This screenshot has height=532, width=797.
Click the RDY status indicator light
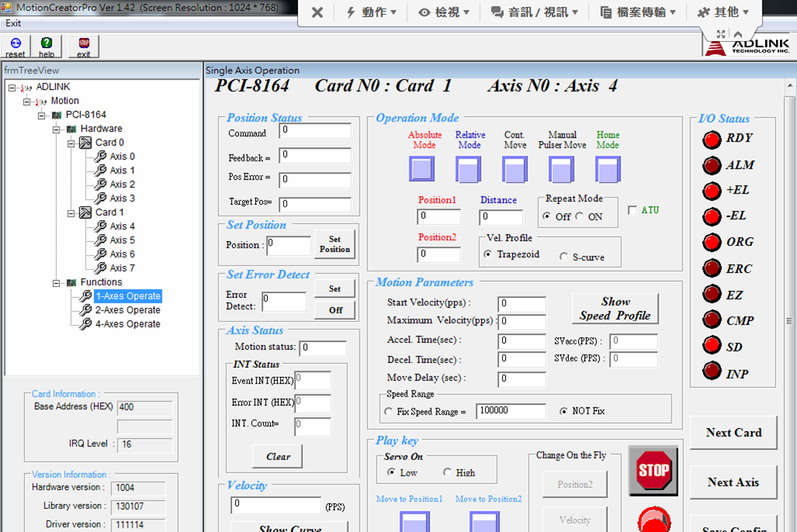pos(711,139)
